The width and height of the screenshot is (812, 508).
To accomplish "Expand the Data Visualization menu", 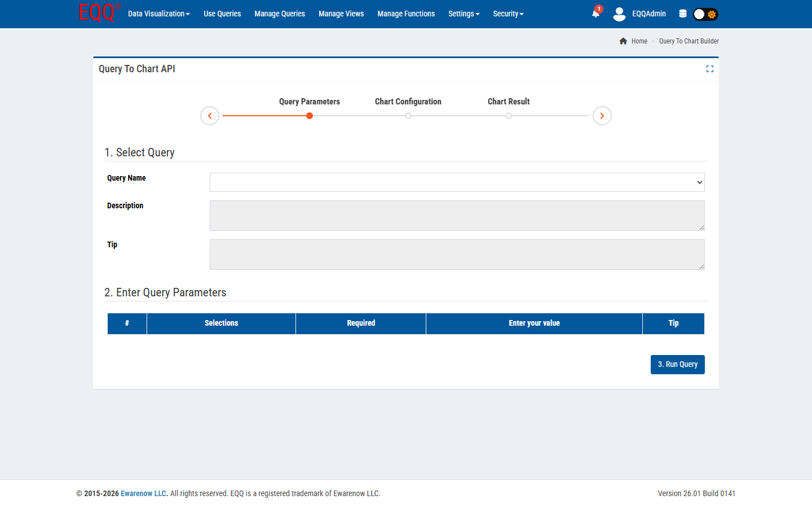I will pyautogui.click(x=158, y=14).
